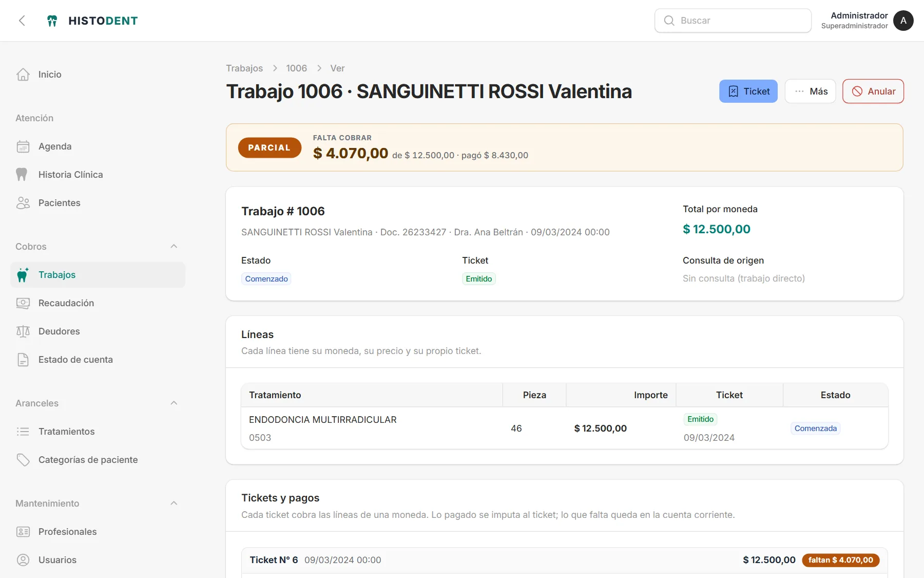This screenshot has height=578, width=924.
Task: Go to Pacientes in sidebar
Action: [x=98, y=203]
